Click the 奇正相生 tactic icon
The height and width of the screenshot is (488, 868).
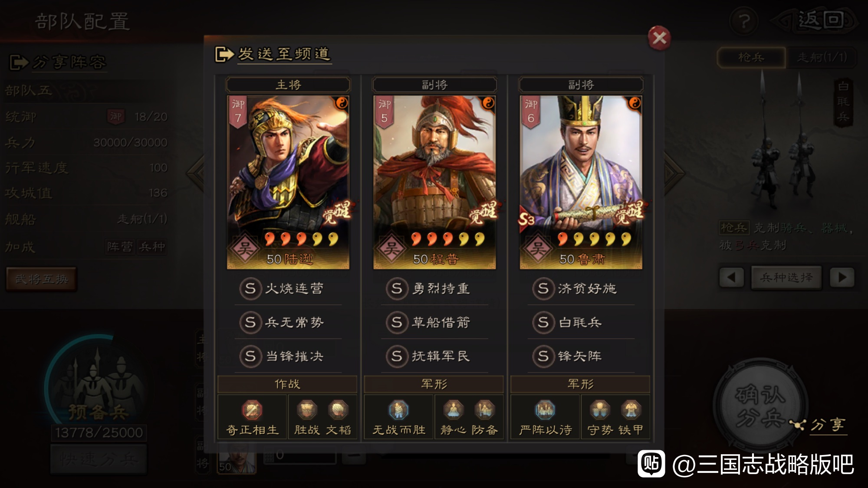click(x=252, y=410)
